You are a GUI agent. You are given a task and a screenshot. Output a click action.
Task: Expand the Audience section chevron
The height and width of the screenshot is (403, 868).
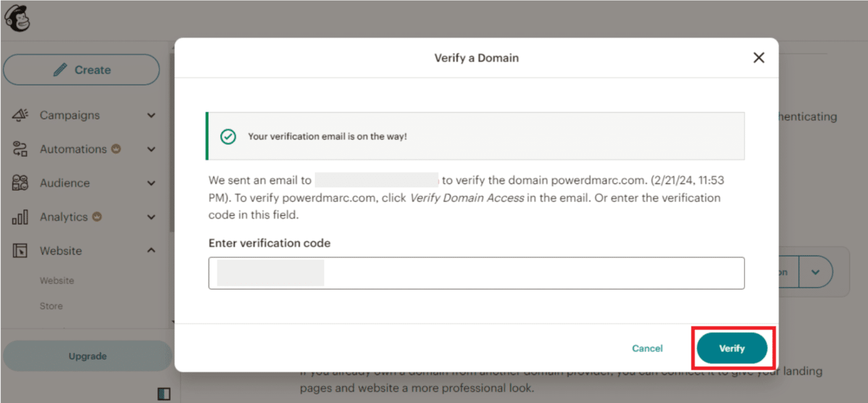point(152,183)
